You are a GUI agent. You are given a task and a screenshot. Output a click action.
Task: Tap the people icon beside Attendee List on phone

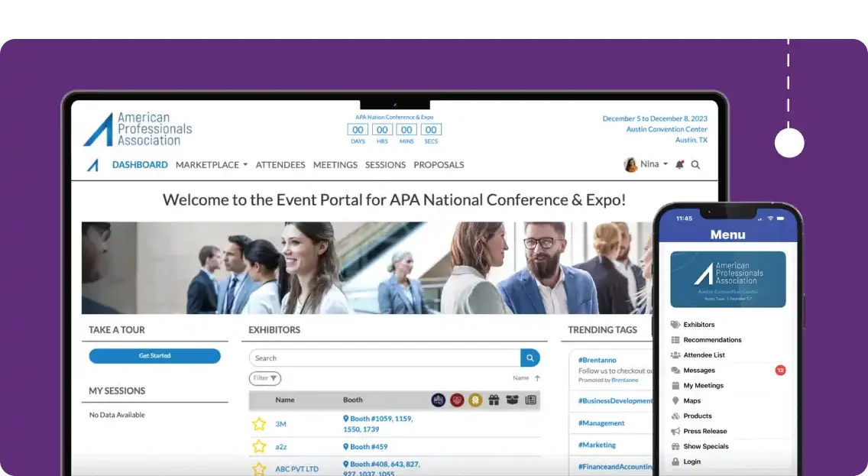[x=675, y=355]
